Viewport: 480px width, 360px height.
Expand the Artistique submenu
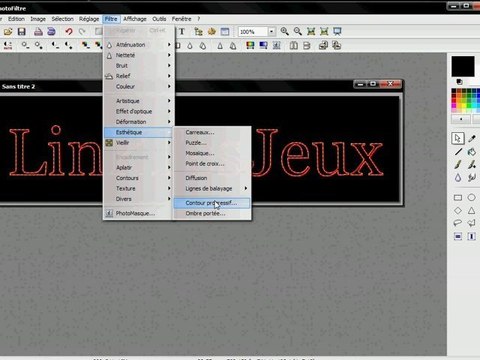tap(139, 101)
